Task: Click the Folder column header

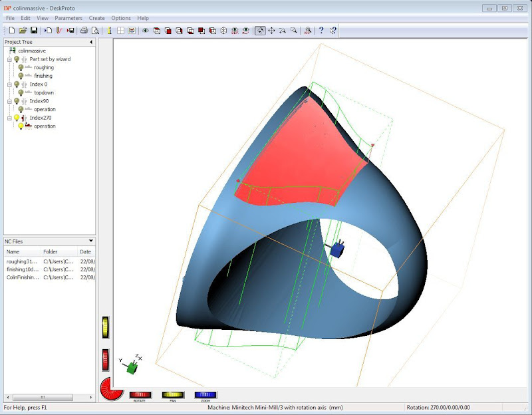Action: click(51, 252)
